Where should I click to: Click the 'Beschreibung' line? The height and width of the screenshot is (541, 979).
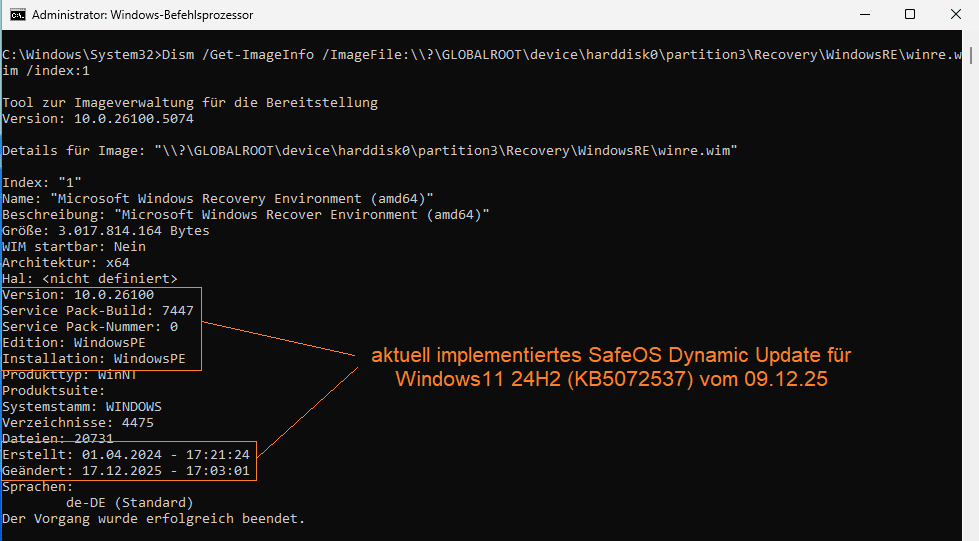246,215
